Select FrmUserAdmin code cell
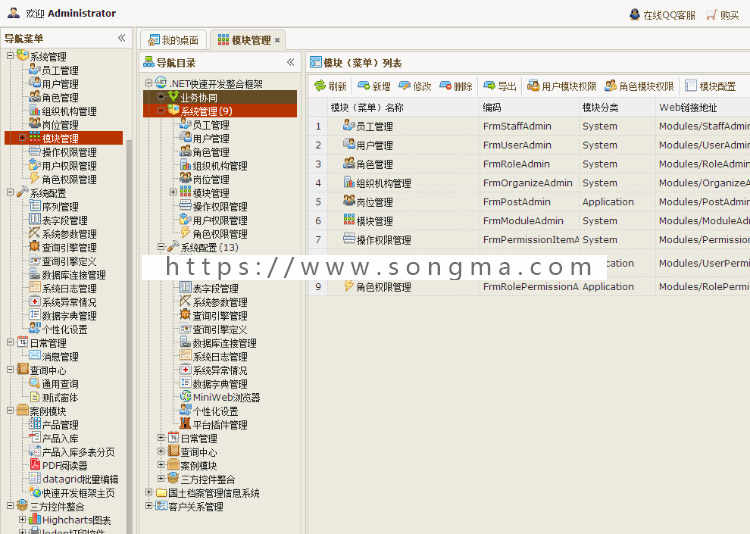 click(517, 145)
